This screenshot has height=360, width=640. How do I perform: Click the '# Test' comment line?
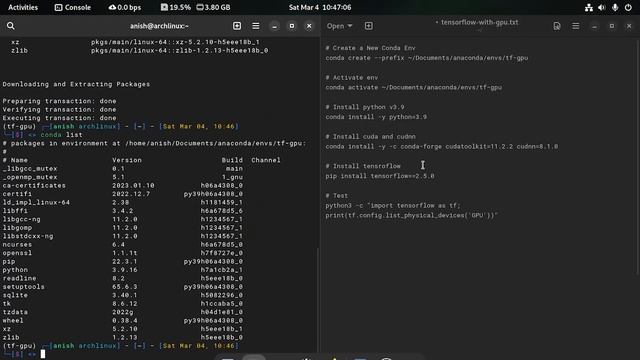click(x=337, y=196)
